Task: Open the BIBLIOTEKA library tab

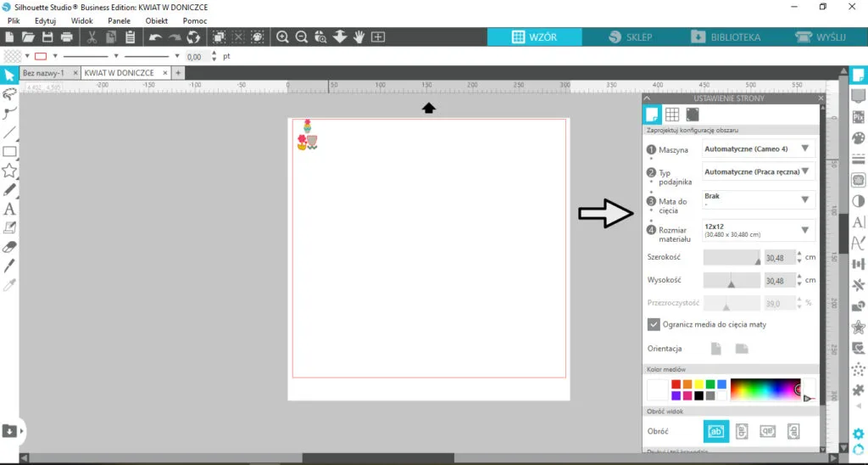Action: pyautogui.click(x=726, y=37)
